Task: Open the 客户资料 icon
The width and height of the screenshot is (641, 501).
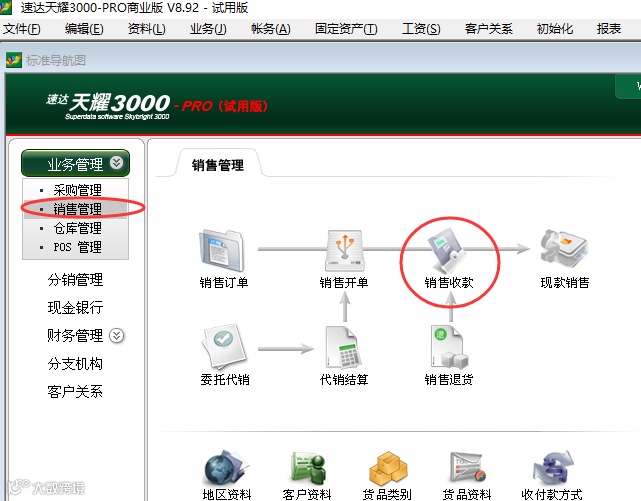Action: pos(308,467)
